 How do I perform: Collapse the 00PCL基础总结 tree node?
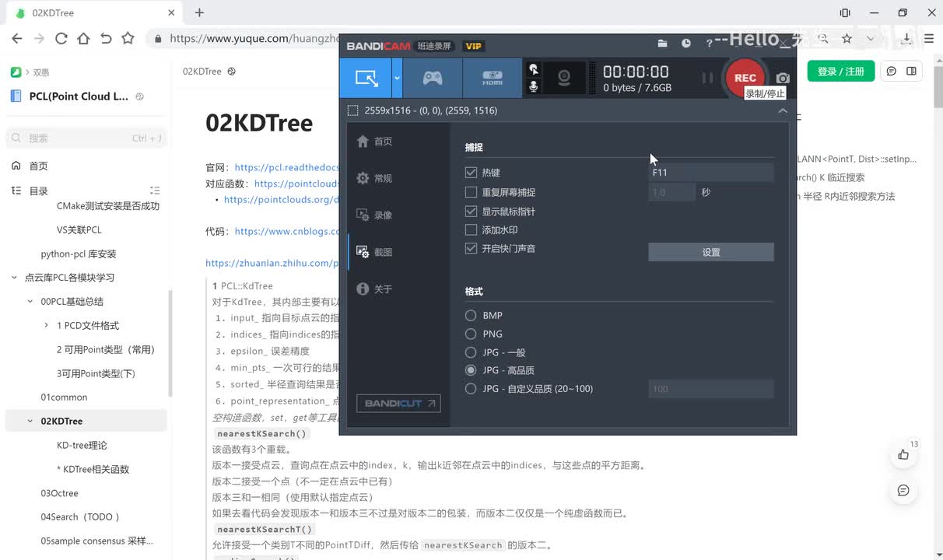(x=30, y=302)
